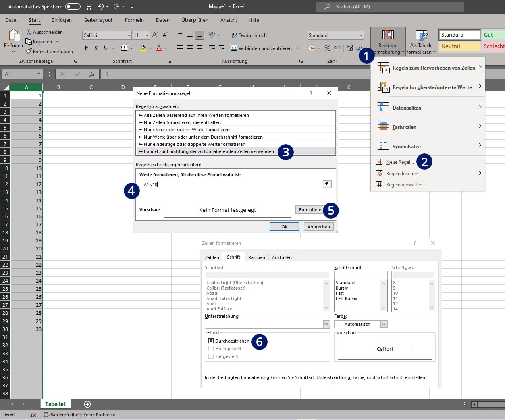505x420 pixels.
Task: Center text horizontally icon
Action: (x=189, y=48)
